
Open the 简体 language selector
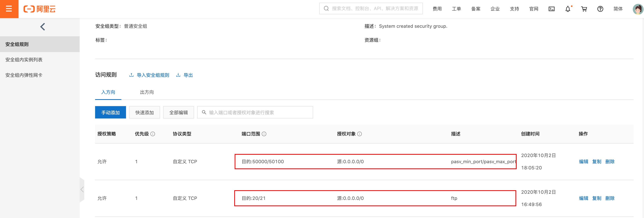(618, 9)
